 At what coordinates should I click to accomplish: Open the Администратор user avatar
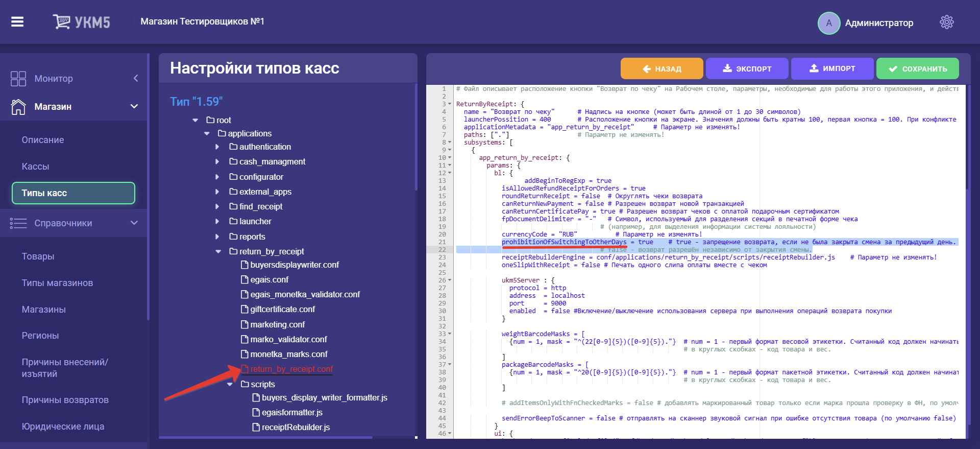829,23
